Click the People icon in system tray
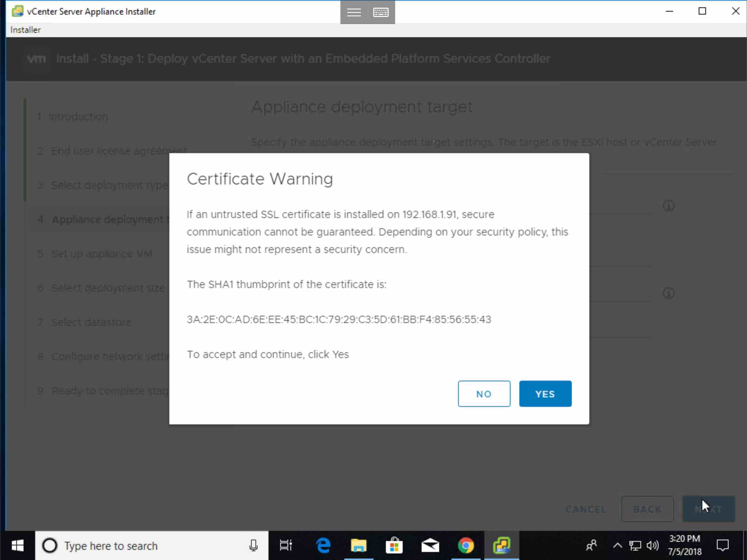This screenshot has height=560, width=747. [x=591, y=546]
